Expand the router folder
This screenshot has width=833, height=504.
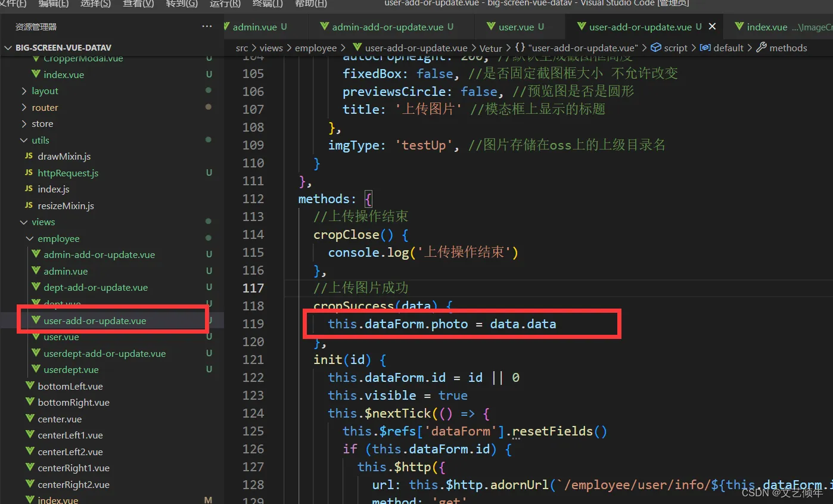pos(24,108)
